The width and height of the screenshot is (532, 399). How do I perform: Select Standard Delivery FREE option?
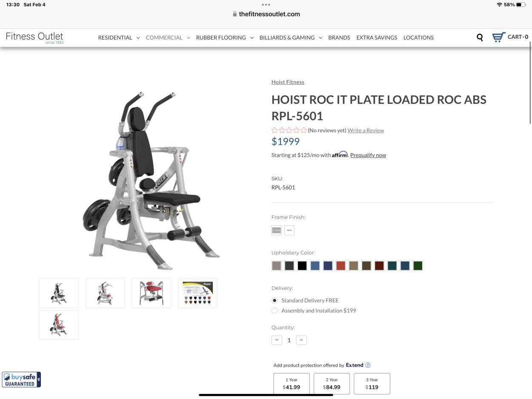coord(275,300)
